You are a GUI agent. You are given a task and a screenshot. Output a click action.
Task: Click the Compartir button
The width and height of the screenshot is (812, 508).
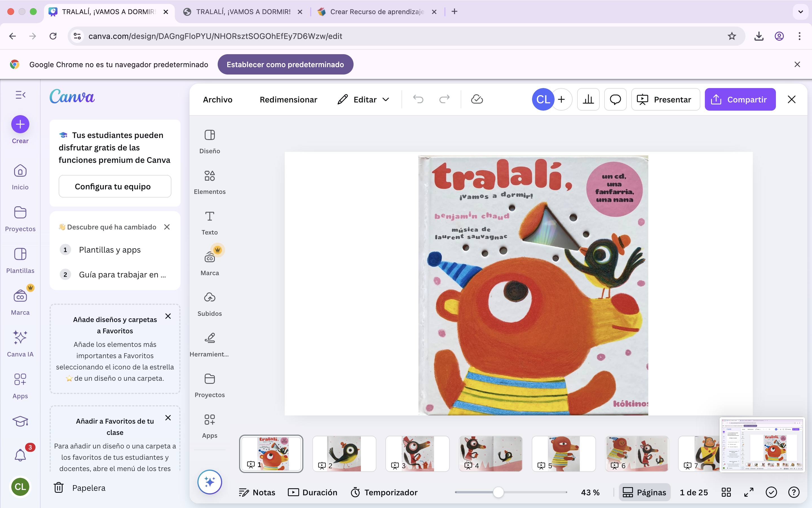click(x=740, y=99)
